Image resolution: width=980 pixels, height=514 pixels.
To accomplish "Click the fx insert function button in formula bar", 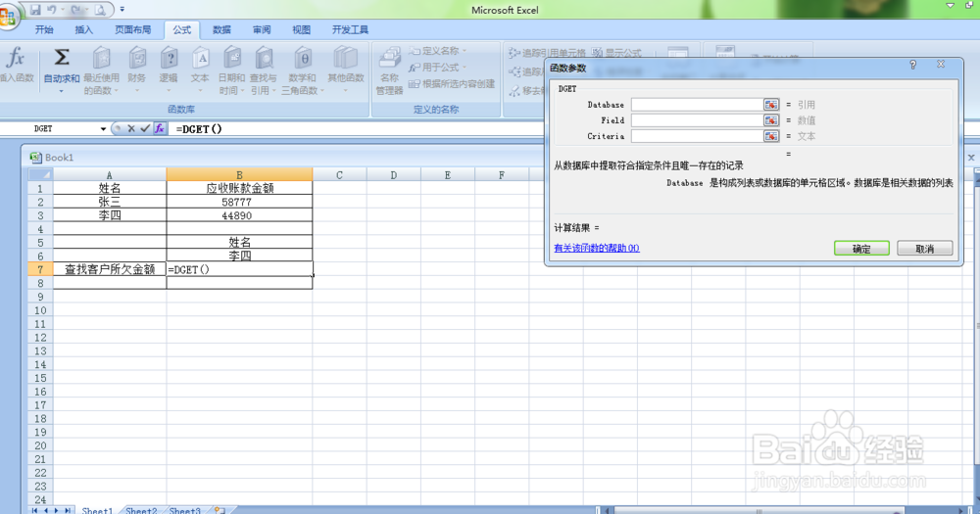I will [x=160, y=128].
